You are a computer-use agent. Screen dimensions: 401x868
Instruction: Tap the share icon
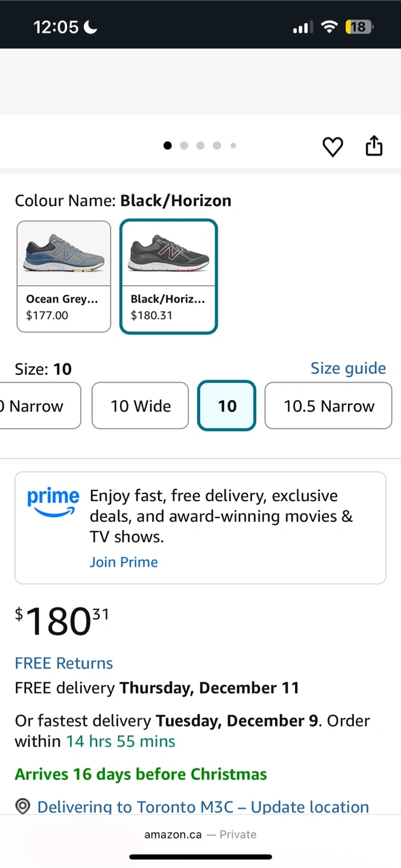click(374, 146)
